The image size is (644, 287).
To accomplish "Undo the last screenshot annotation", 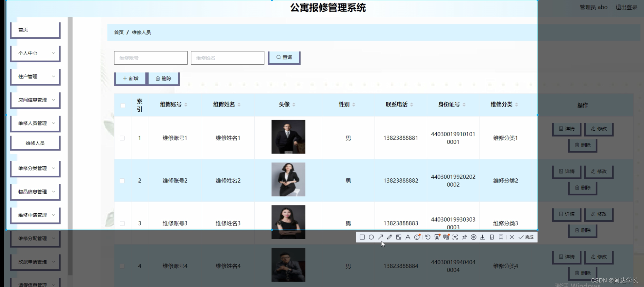I will coord(428,237).
